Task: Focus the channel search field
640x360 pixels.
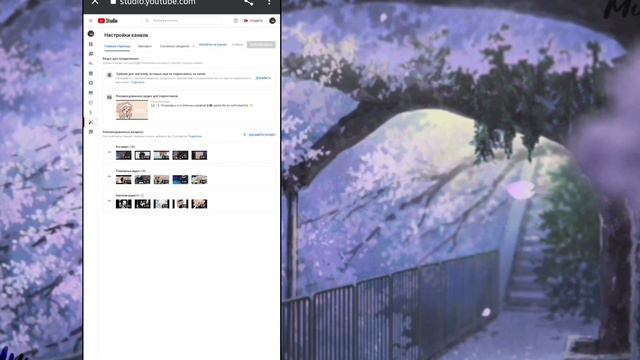Action: click(x=182, y=20)
